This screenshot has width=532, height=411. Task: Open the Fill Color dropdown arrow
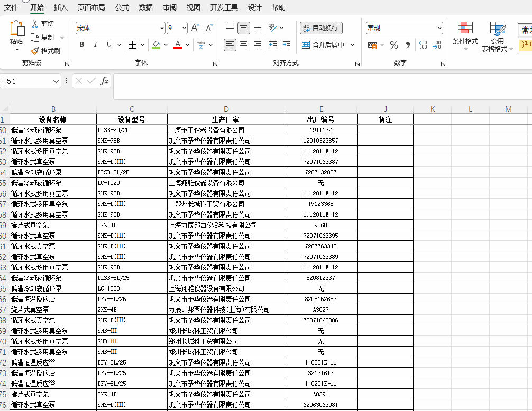click(x=166, y=45)
